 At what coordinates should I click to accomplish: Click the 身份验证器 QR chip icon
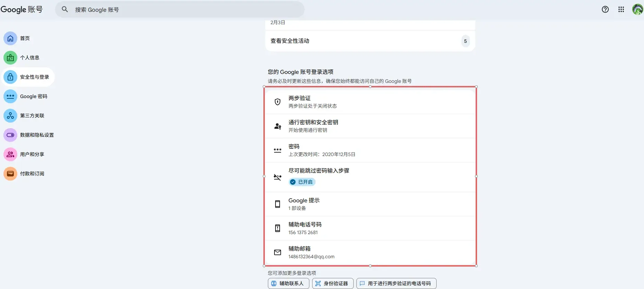coord(318,283)
